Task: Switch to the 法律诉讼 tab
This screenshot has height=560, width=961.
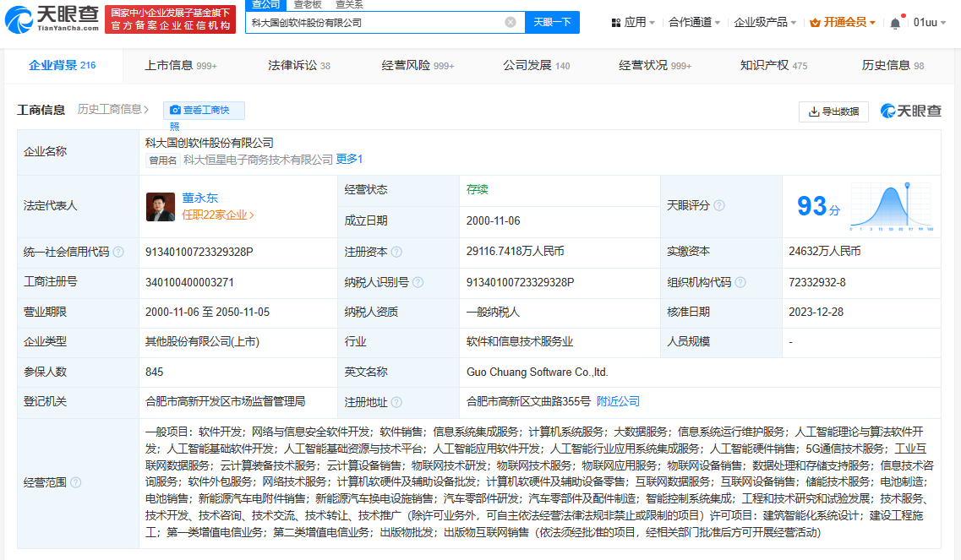Action: point(298,66)
